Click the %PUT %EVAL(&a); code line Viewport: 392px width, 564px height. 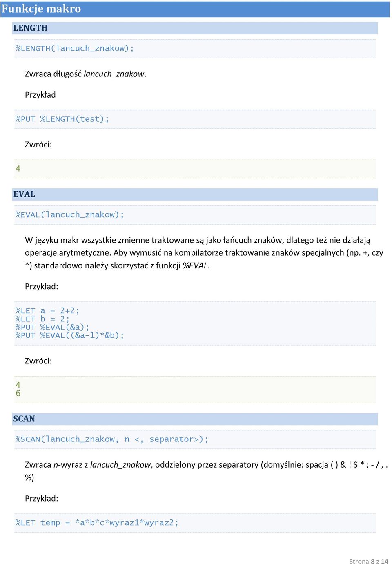click(x=52, y=327)
